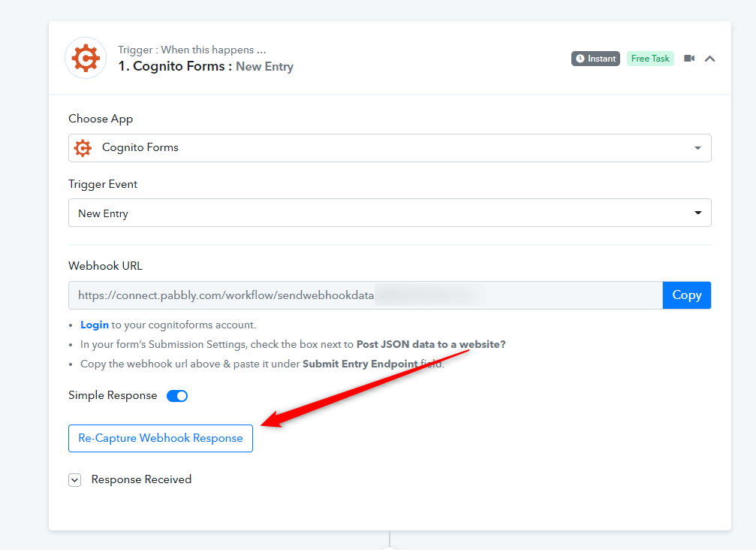756x550 pixels.
Task: Toggle the Simple Response switch
Action: (177, 396)
